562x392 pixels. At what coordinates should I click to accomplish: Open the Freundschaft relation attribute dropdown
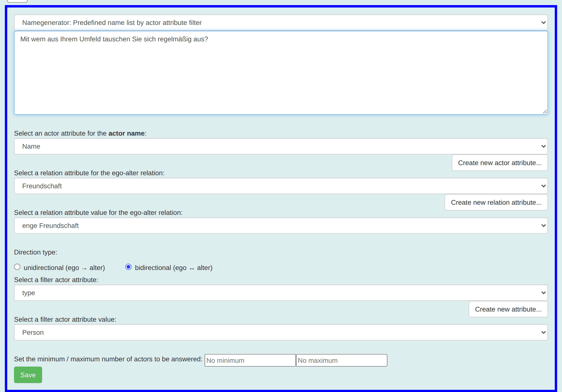coord(281,186)
